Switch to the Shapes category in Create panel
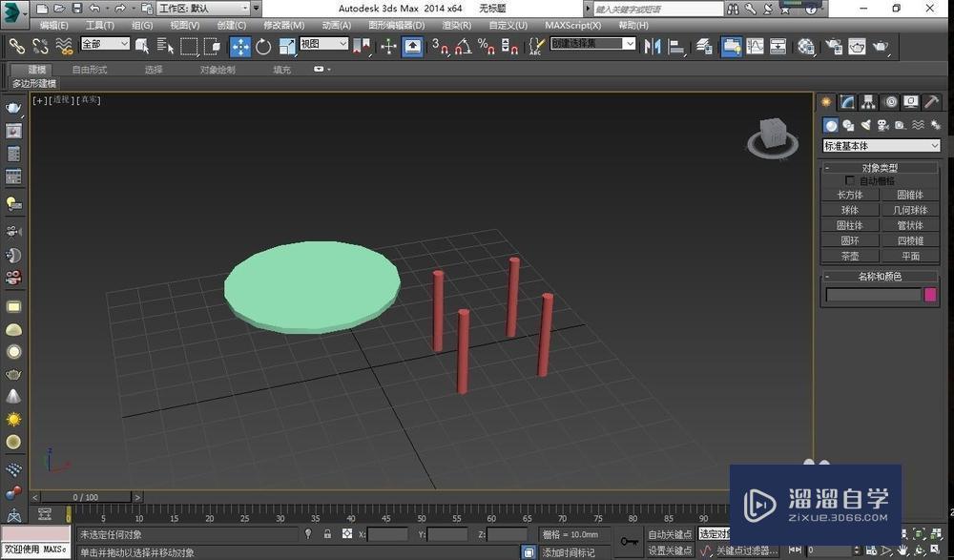This screenshot has width=954, height=560. 848,125
